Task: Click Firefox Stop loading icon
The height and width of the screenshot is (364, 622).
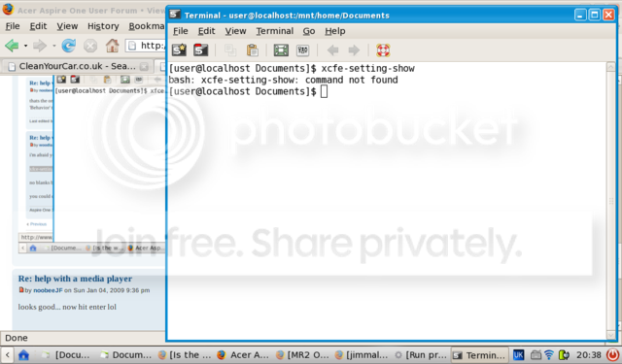Action: click(90, 46)
